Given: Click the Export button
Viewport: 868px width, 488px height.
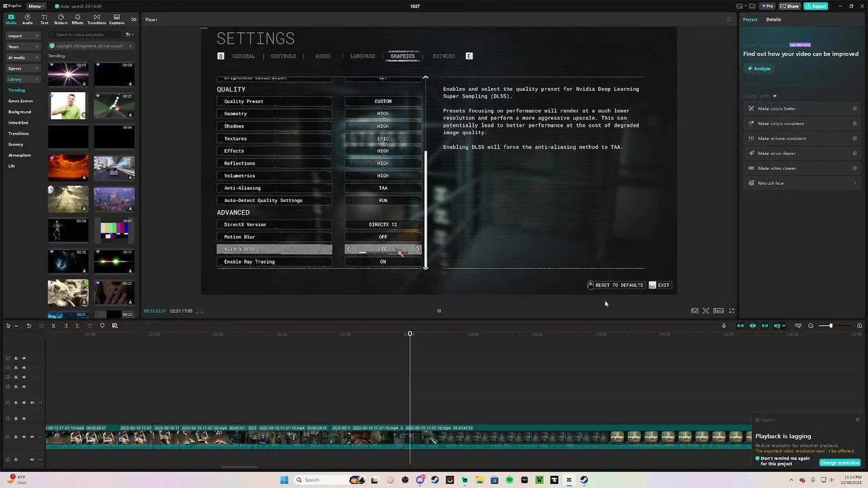Looking at the screenshot, I should pyautogui.click(x=816, y=6).
